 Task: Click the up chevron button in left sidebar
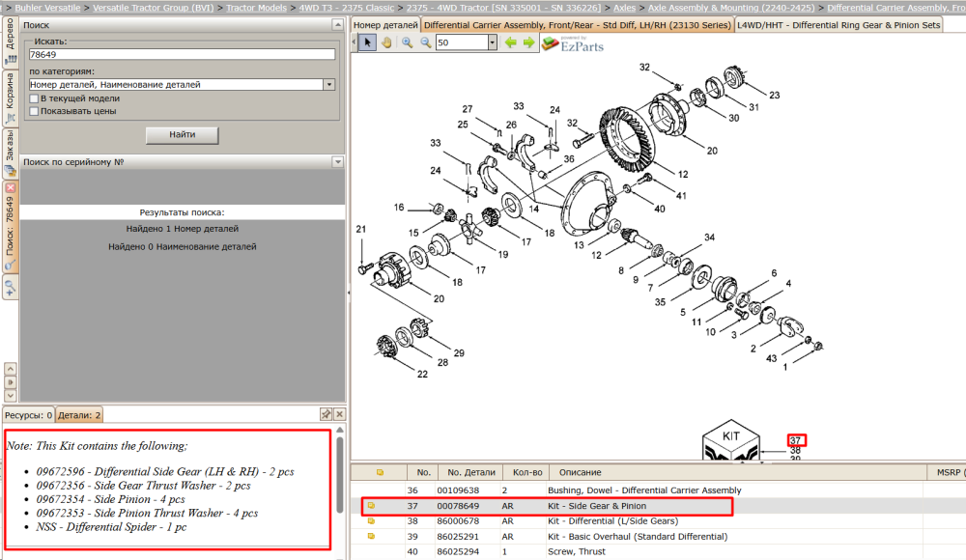pyautogui.click(x=10, y=369)
